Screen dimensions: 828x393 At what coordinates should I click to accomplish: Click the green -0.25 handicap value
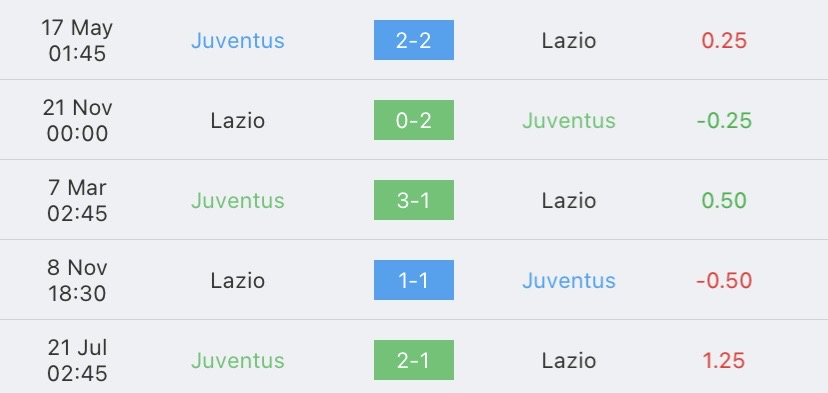pos(724,120)
